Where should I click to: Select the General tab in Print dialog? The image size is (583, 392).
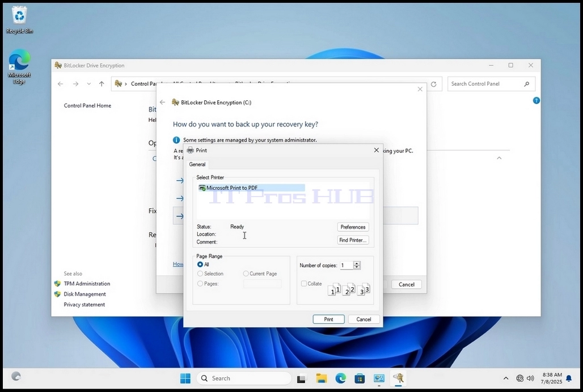pos(197,164)
